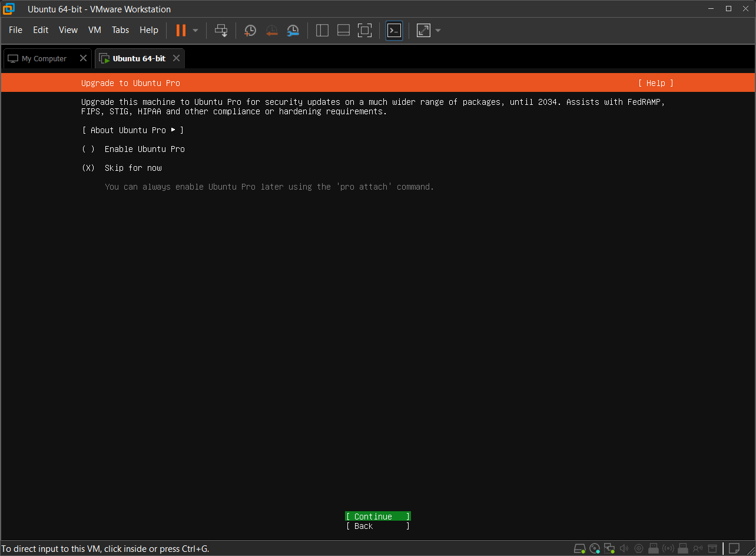This screenshot has width=756, height=556.
Task: Expand the About Ubuntu Pro section
Action: coord(132,130)
